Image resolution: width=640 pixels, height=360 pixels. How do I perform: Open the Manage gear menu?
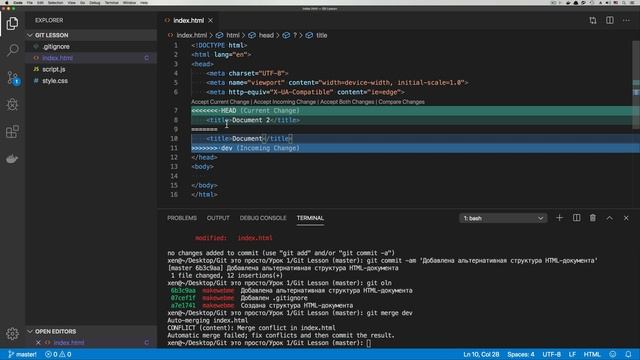(x=12, y=334)
